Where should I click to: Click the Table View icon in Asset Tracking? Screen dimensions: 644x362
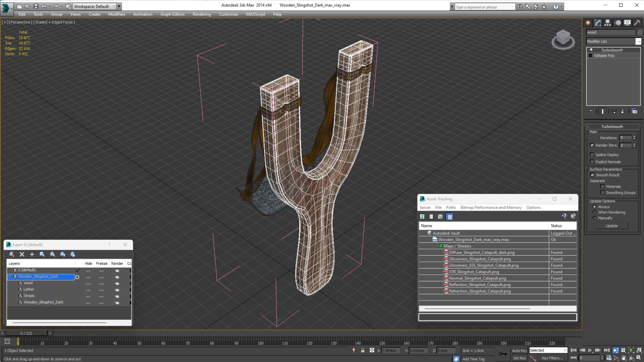coord(450,217)
